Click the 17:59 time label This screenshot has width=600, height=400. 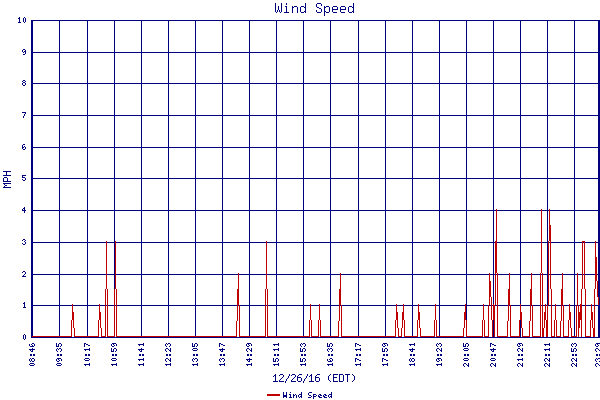[385, 354]
